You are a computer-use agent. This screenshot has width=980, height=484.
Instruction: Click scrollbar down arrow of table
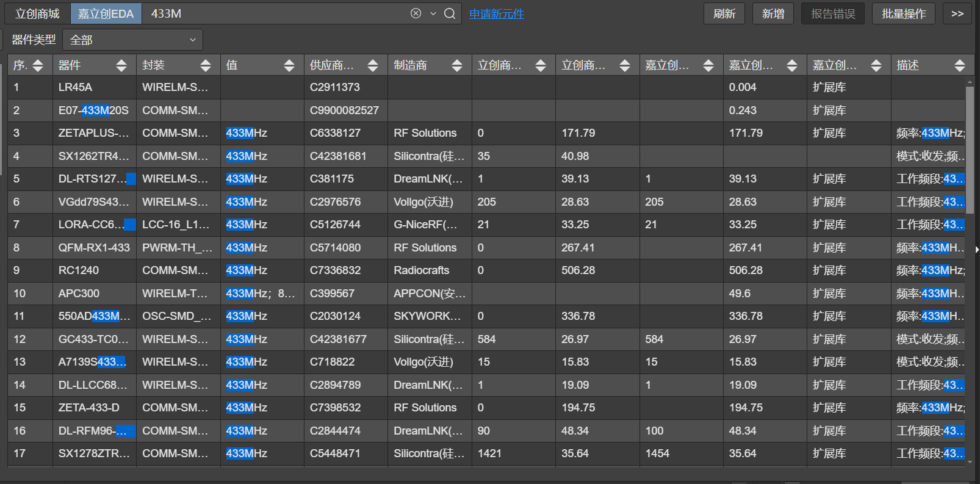coord(970,462)
